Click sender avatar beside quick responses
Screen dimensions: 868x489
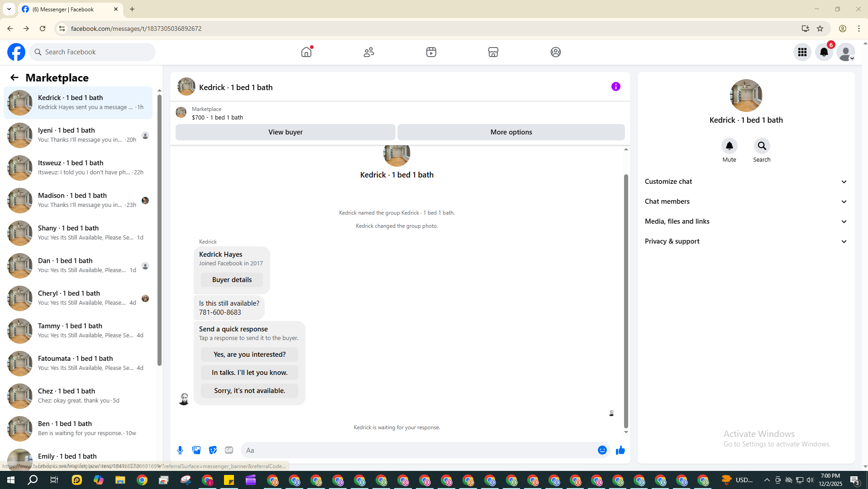[184, 399]
